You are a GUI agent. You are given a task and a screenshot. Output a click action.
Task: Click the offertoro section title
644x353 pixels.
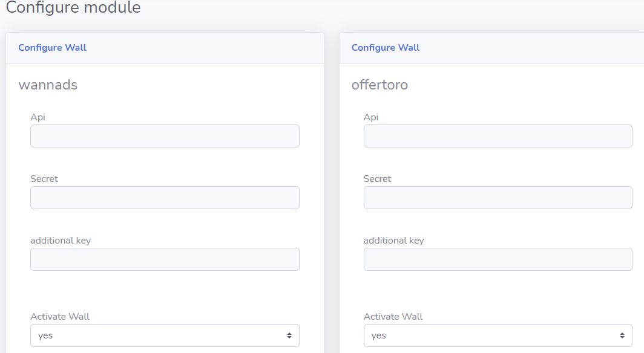[x=379, y=85]
